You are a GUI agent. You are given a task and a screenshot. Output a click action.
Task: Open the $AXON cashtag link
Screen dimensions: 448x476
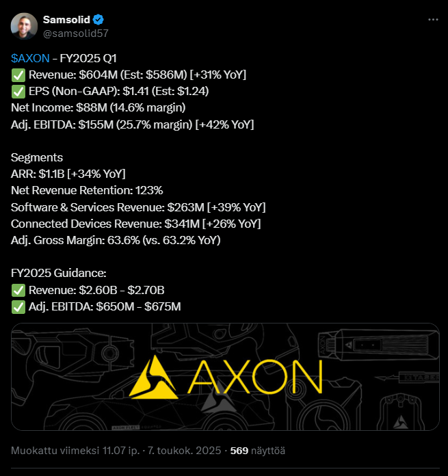[x=30, y=58]
